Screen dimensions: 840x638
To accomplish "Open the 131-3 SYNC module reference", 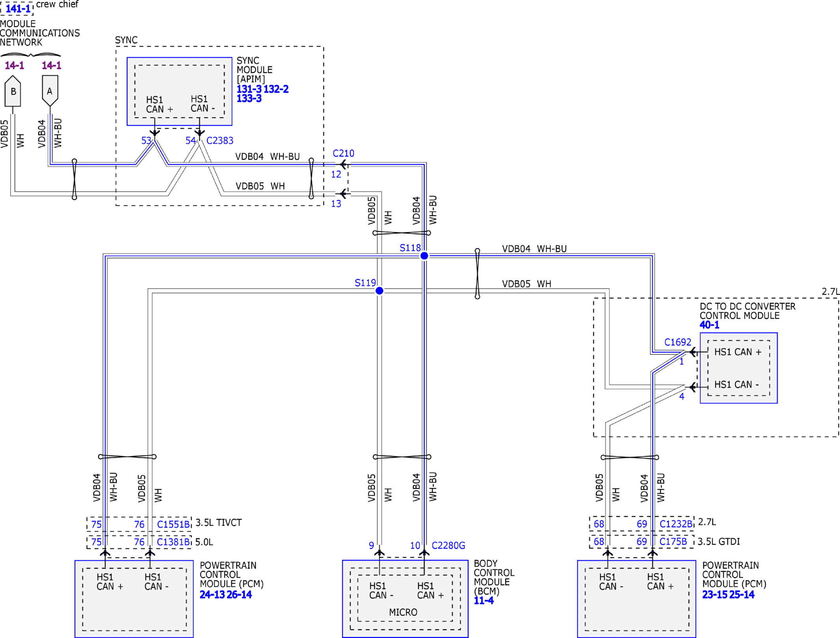I will (x=248, y=89).
